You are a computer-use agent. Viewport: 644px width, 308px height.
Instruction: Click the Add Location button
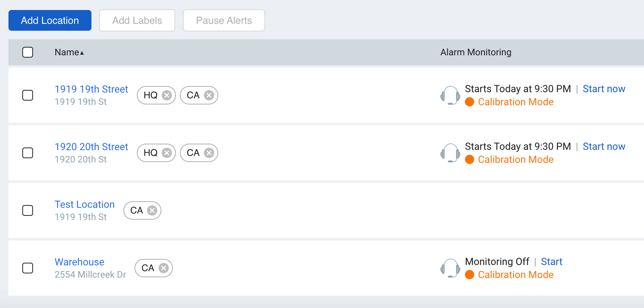click(50, 20)
